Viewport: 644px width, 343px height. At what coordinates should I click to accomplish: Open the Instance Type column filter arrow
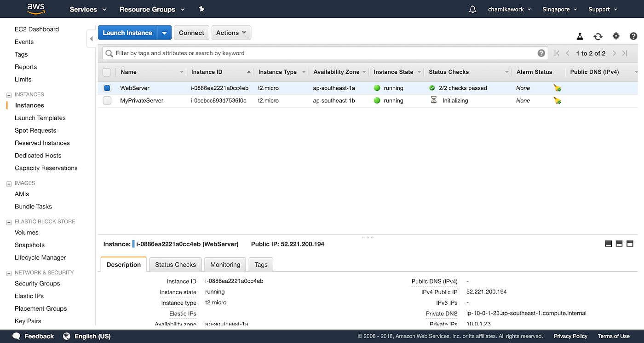pyautogui.click(x=303, y=72)
